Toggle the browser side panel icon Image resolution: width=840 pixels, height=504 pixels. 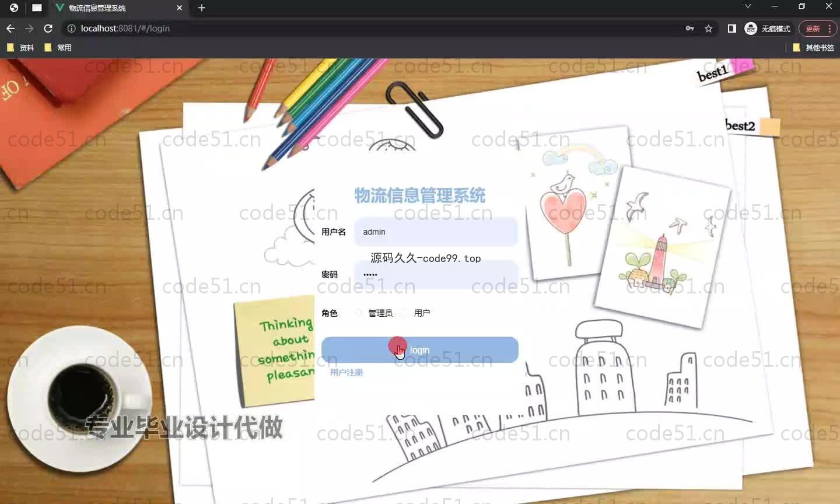click(x=732, y=28)
